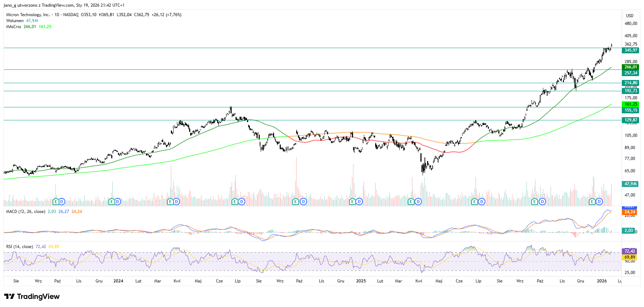Click the bright green 161,25 label

pyautogui.click(x=631, y=104)
